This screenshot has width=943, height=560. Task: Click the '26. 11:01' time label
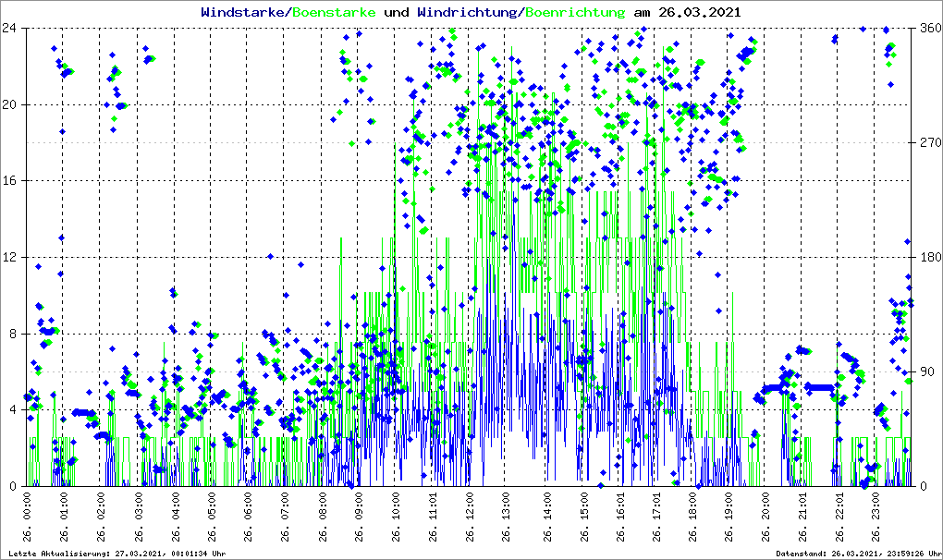tap(433, 517)
